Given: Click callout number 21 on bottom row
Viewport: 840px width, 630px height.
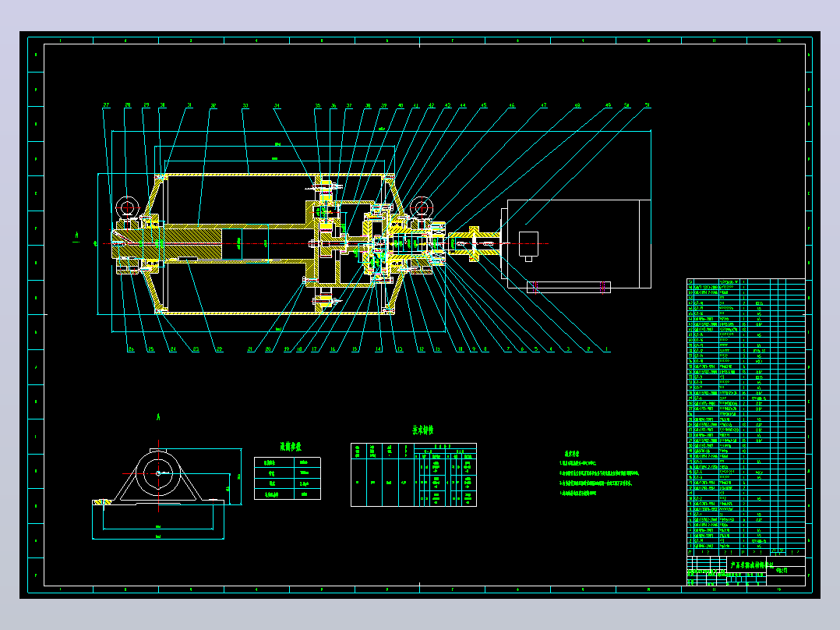Looking at the screenshot, I should [x=249, y=349].
